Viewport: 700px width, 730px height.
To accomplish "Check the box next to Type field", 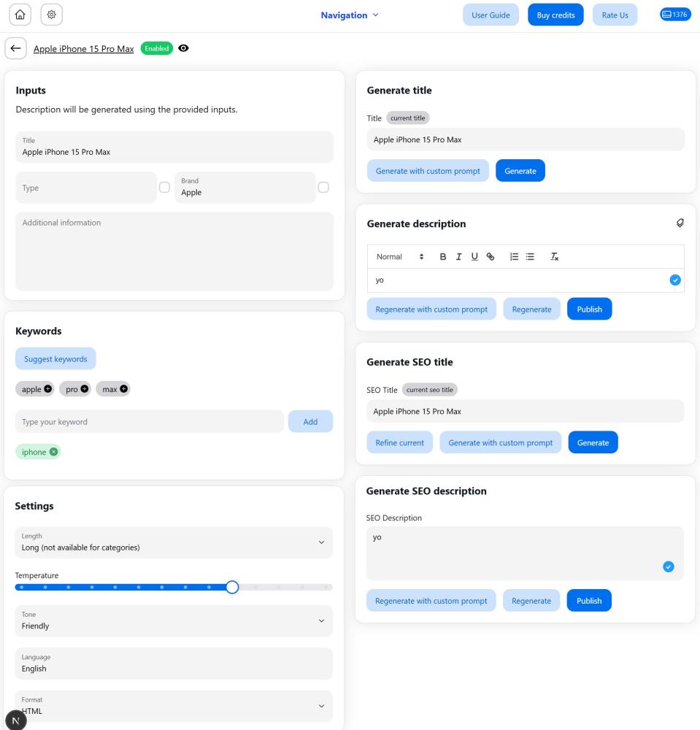I will pos(164,187).
